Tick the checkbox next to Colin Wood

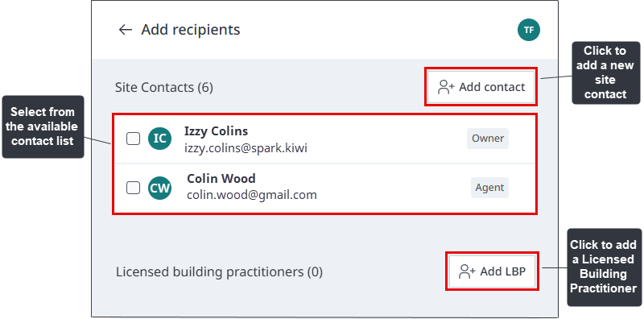pyautogui.click(x=133, y=188)
